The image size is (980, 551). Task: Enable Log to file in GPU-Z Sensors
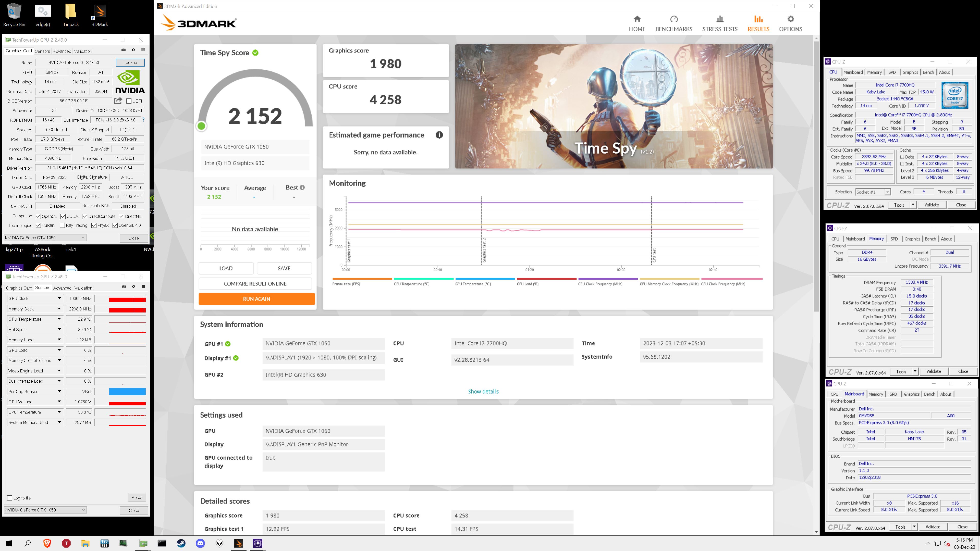click(x=10, y=498)
